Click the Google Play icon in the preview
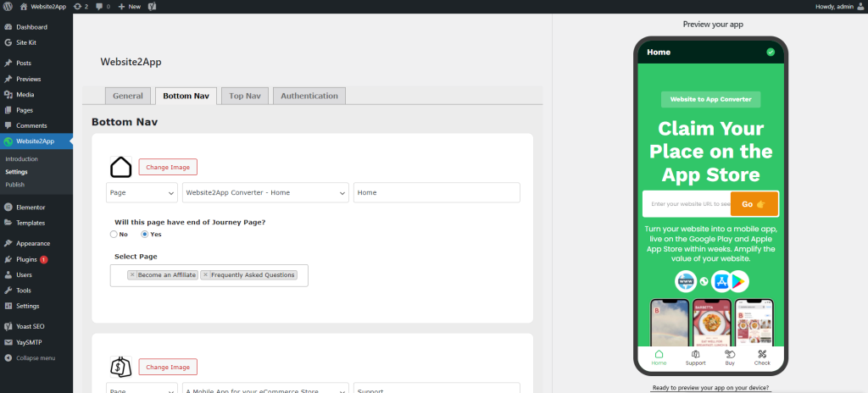 coord(738,281)
